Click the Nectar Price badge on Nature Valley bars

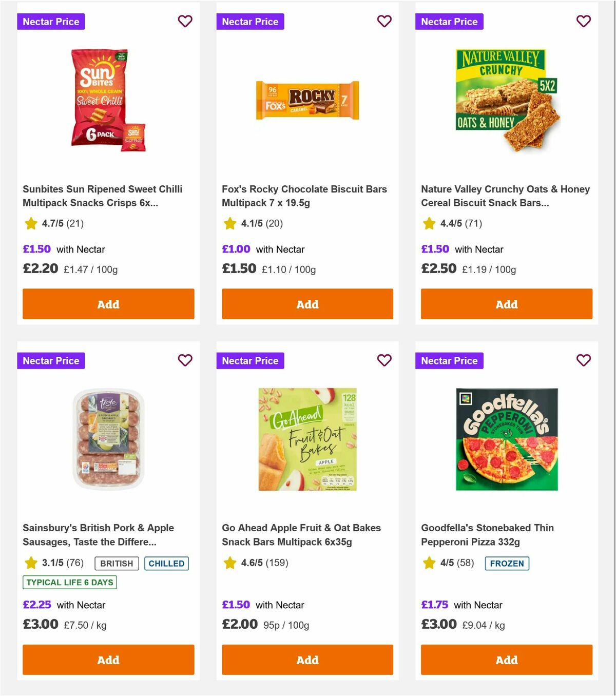(x=449, y=22)
